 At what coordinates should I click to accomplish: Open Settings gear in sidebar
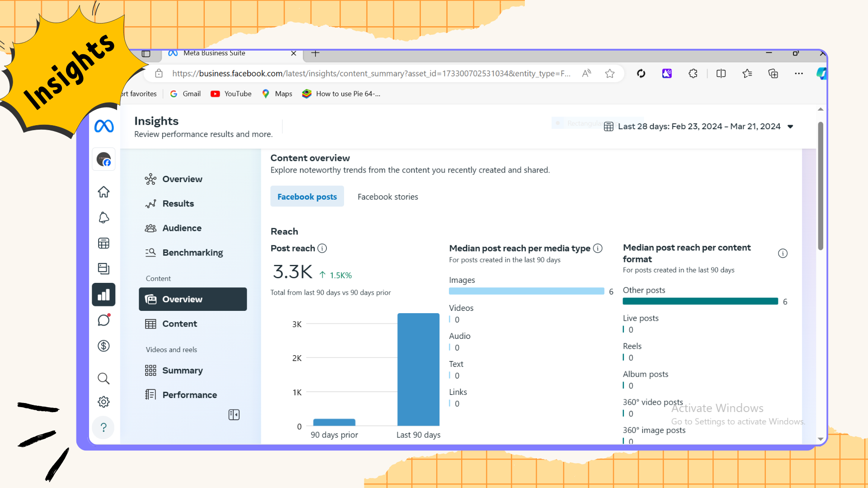[104, 402]
